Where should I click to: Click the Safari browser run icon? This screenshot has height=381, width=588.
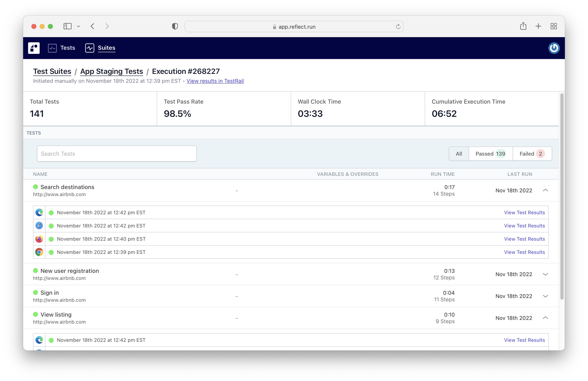pyautogui.click(x=39, y=226)
